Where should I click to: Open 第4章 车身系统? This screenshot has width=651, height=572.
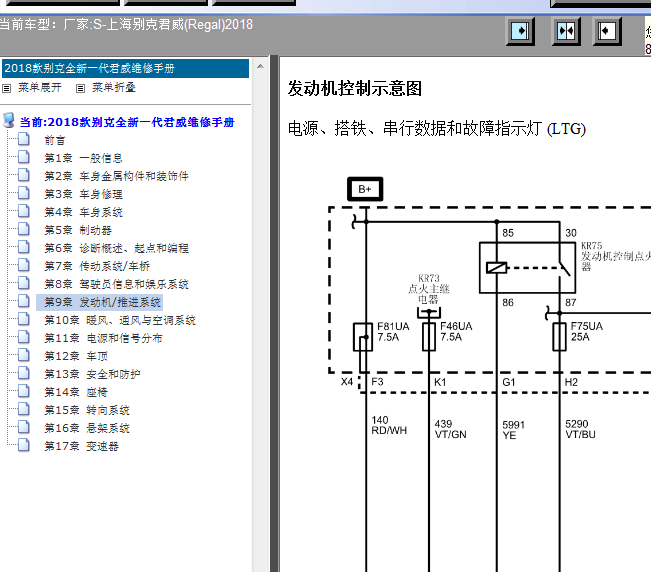pos(83,212)
